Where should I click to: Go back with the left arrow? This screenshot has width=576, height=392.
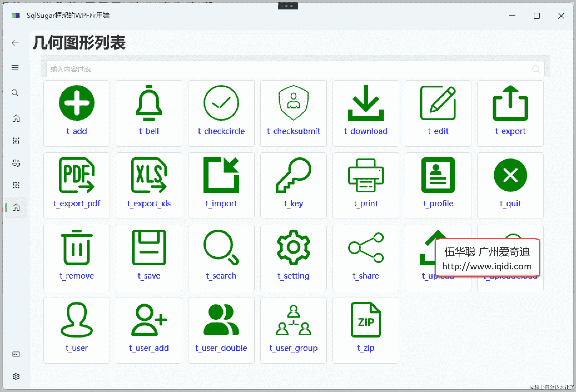15,43
